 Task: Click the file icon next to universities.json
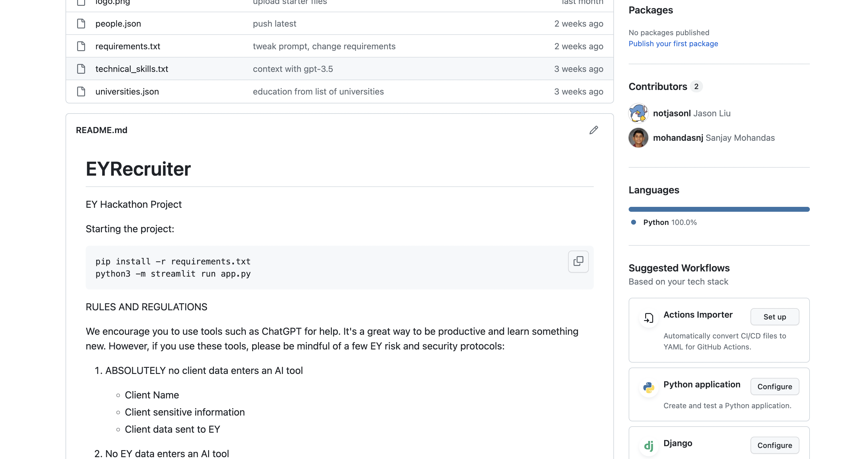tap(81, 91)
